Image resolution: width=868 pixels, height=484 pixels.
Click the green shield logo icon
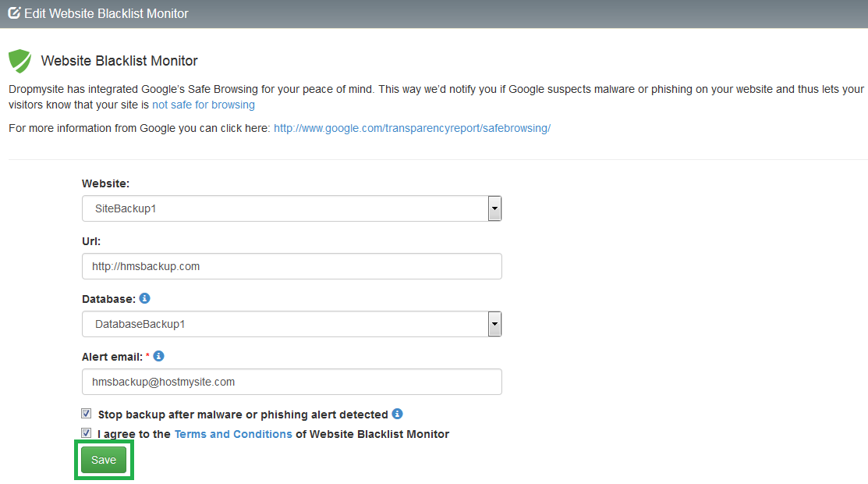point(20,60)
